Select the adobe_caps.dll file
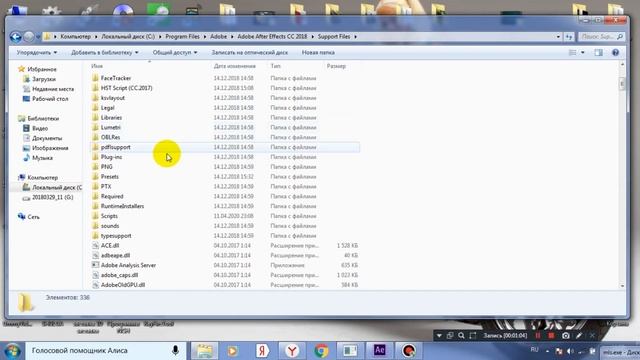640x360 pixels. coord(119,275)
